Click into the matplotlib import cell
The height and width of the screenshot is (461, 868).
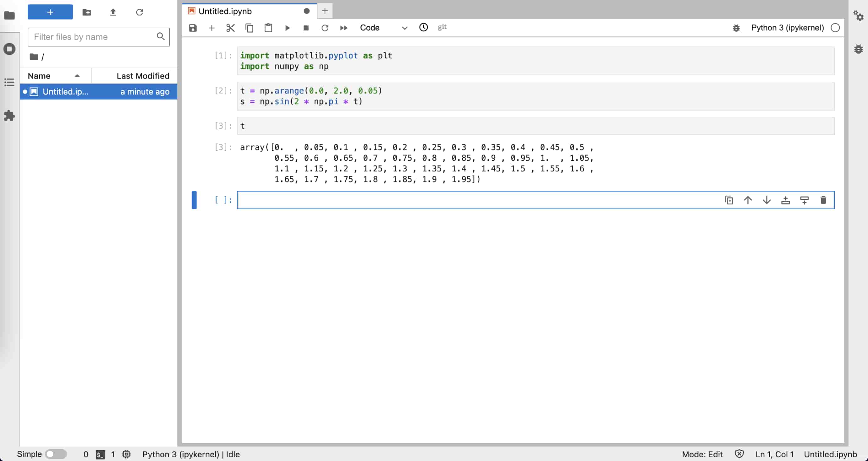(x=536, y=61)
